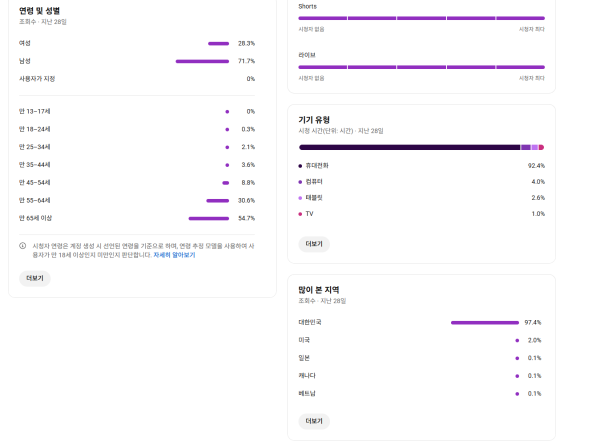Click the 54.7% value for 65세 이상
The width and height of the screenshot is (600, 442).
coord(246,218)
